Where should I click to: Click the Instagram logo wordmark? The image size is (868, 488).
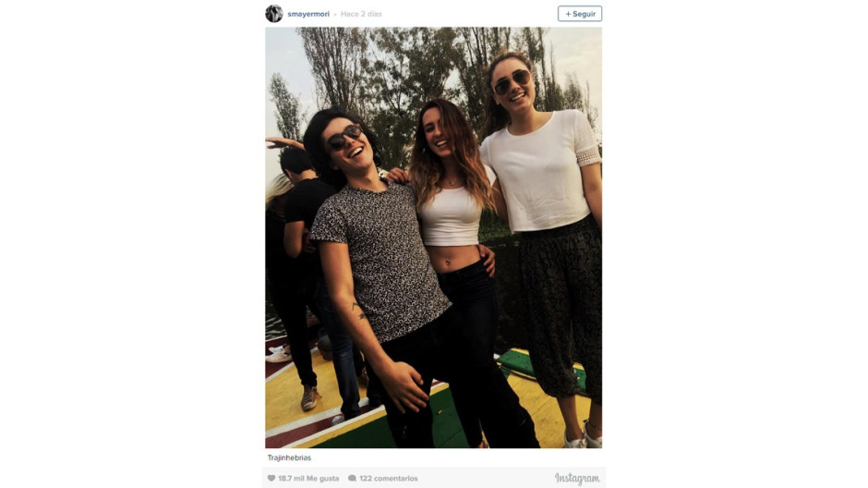click(x=577, y=478)
